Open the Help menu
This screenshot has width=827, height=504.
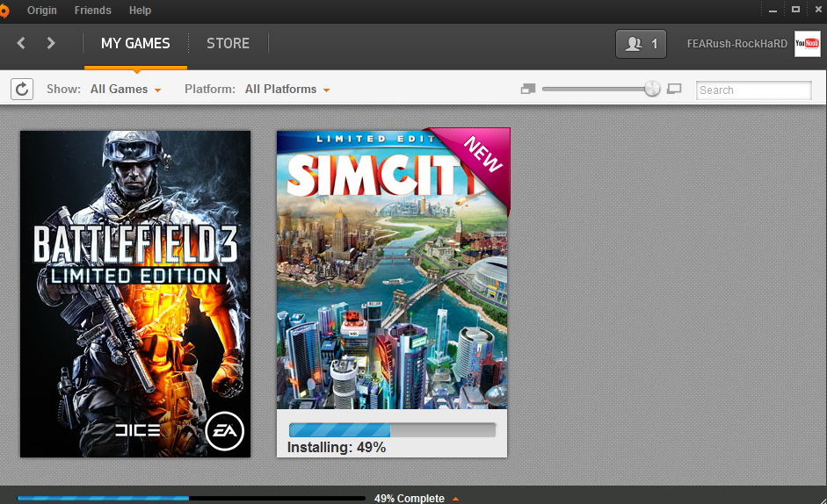coord(140,11)
